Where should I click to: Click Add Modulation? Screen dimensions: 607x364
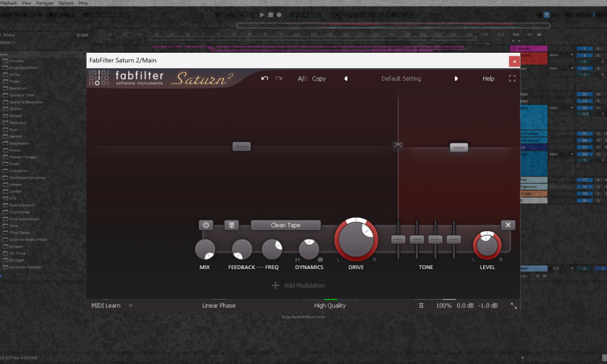(298, 285)
